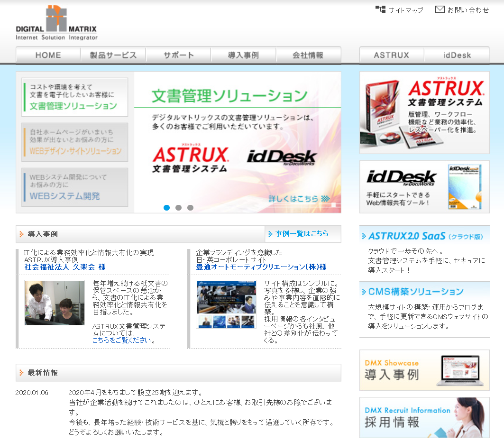Viewport: 504px width, 442px height.
Task: Click the 豊通 website screenshot thumbnail
Action: 226,304
